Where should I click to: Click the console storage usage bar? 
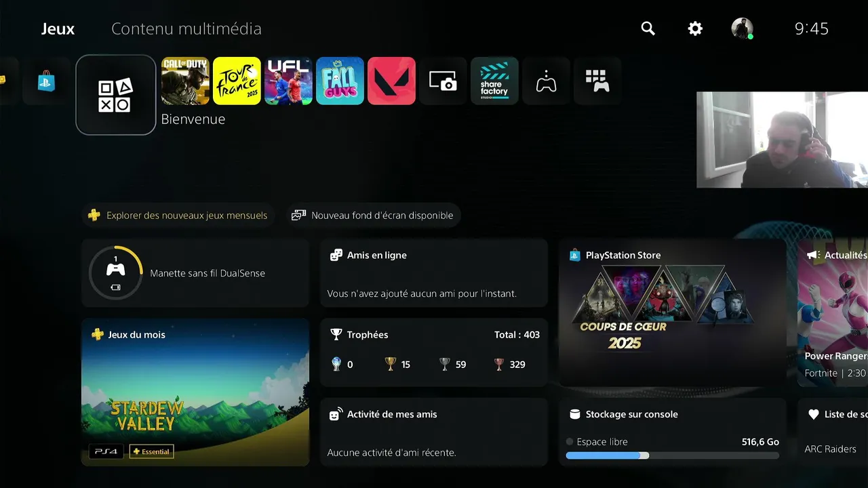(673, 455)
